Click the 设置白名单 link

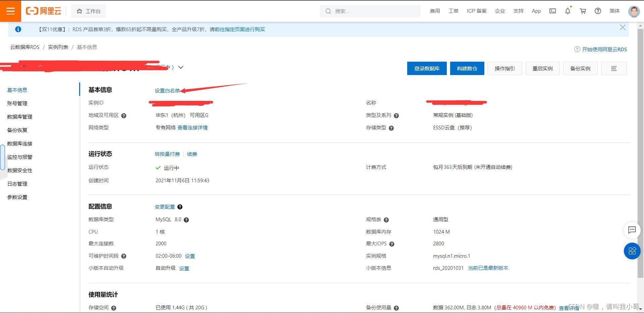click(167, 90)
